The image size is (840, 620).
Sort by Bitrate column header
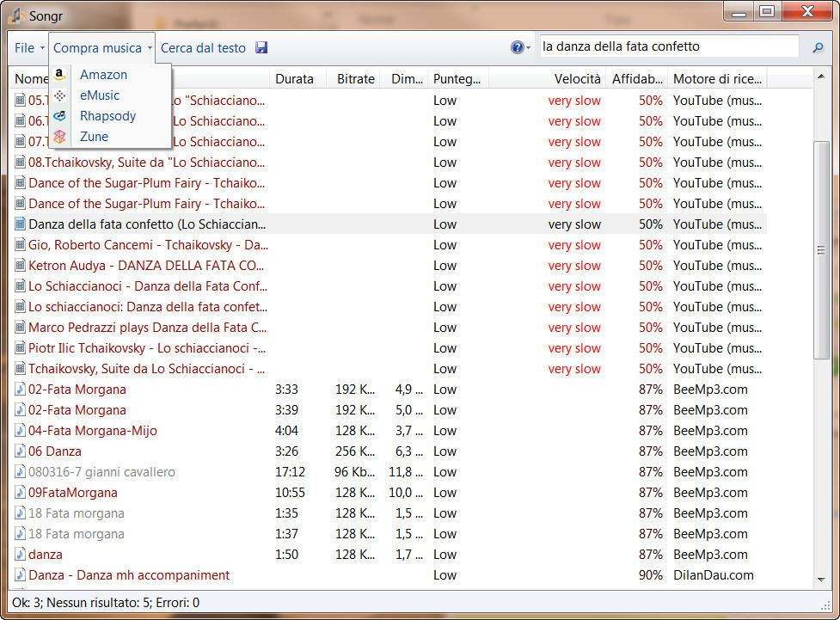(x=353, y=79)
